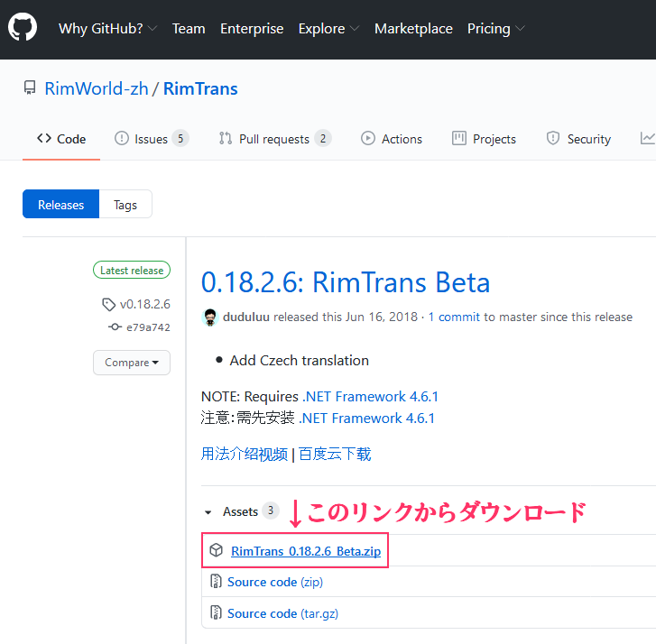
Task: Open commit e79a742
Action: 148,327
